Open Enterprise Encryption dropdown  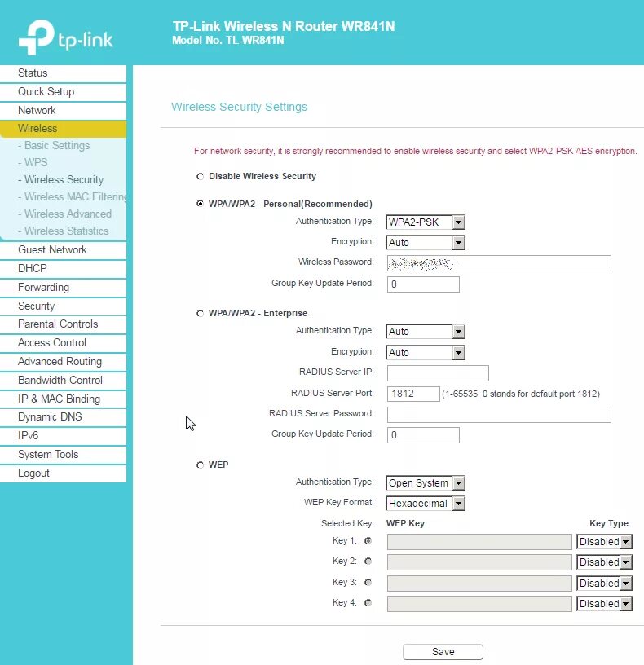tap(426, 352)
